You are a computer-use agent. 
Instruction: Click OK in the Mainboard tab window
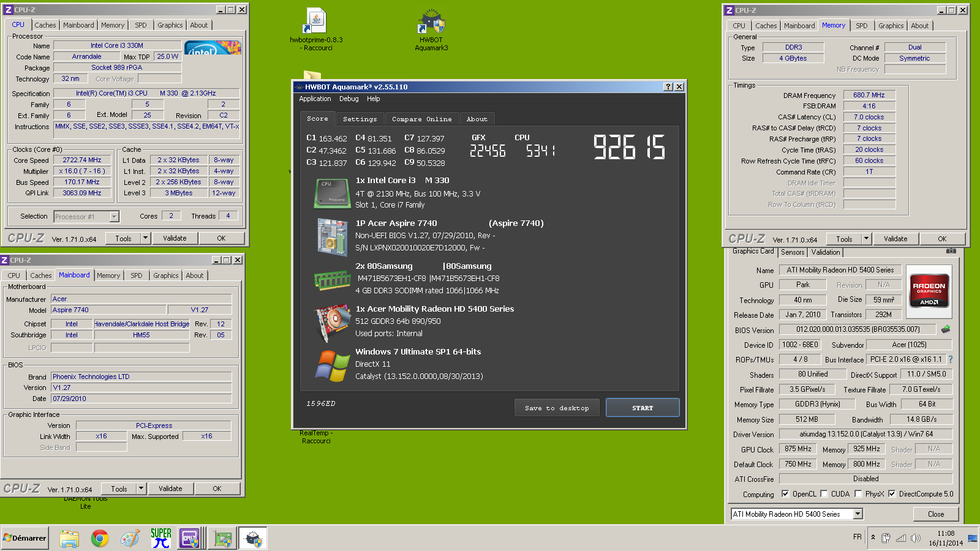[217, 489]
